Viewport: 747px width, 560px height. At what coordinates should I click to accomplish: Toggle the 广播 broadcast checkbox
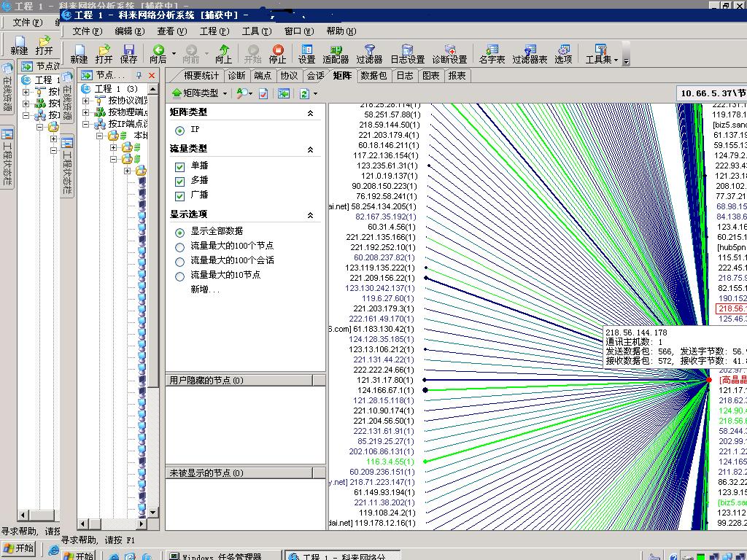click(180, 195)
